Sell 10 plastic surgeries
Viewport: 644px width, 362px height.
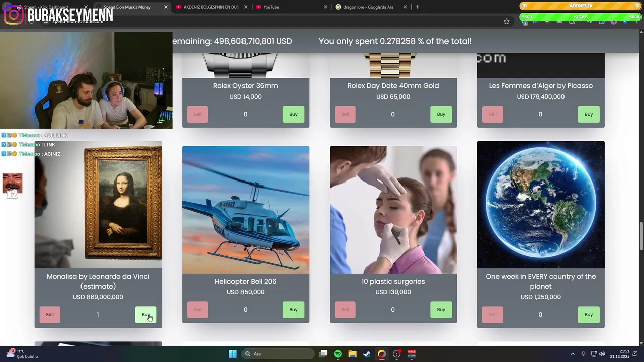pyautogui.click(x=345, y=310)
